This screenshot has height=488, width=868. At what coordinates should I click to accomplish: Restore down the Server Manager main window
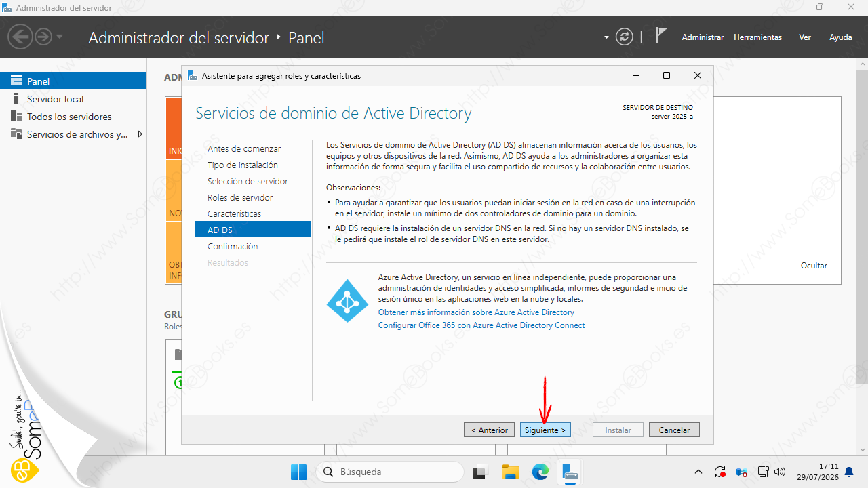click(820, 7)
